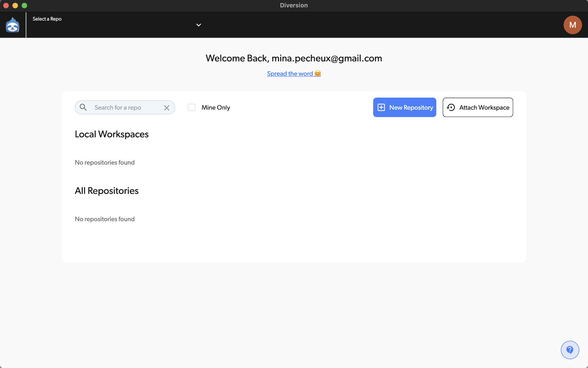Click the Attach Workspace button
Viewport: 588px width, 368px height.
click(x=478, y=107)
